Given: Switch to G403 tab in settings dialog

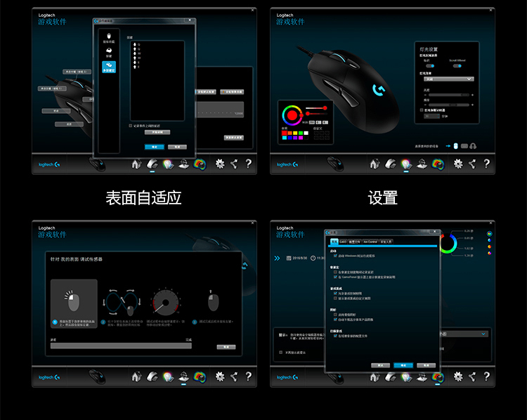Looking at the screenshot, I should pos(343,242).
